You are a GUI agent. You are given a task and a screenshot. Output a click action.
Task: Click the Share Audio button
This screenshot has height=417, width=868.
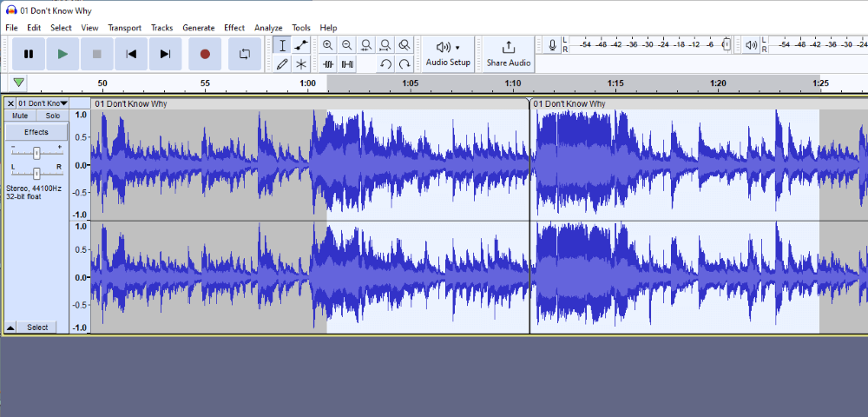[x=508, y=54]
